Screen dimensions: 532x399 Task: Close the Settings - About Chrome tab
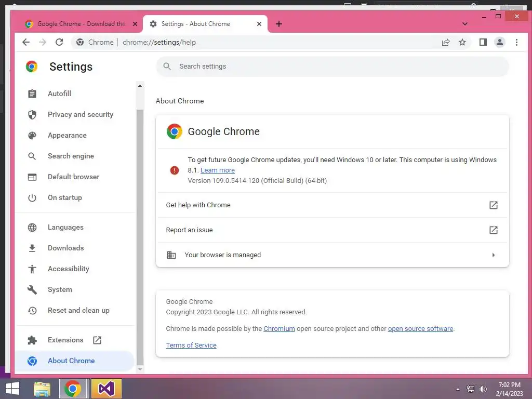point(259,24)
